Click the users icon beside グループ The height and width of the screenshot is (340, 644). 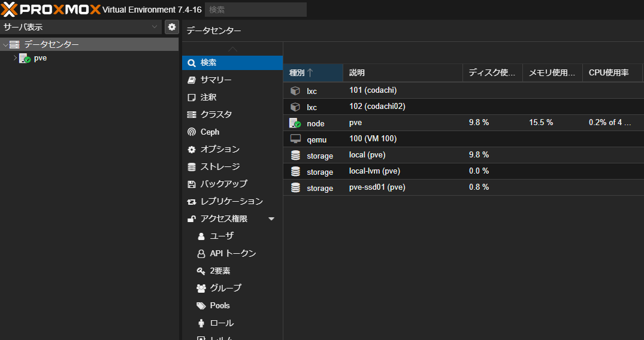pos(201,289)
